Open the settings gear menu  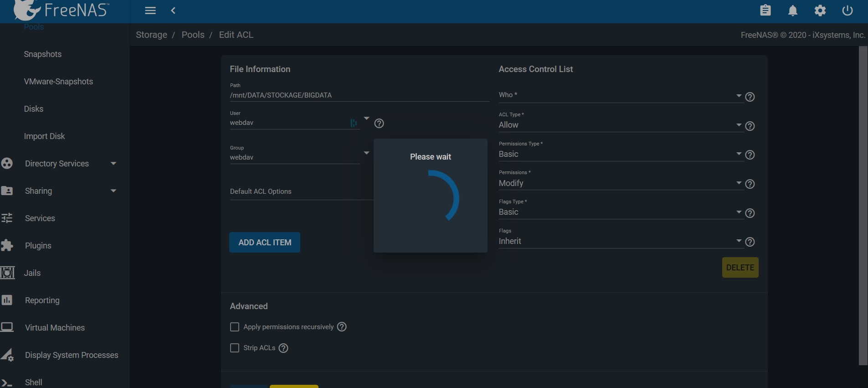(x=820, y=10)
